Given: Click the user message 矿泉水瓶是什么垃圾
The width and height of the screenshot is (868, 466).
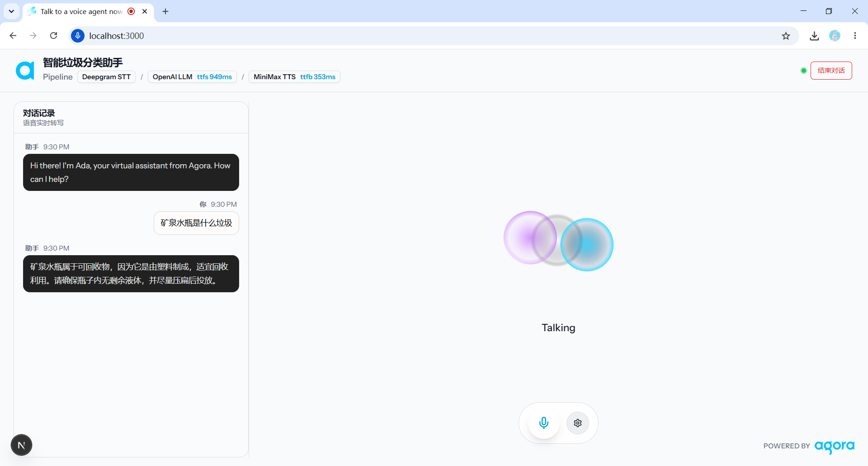Looking at the screenshot, I should tap(196, 223).
